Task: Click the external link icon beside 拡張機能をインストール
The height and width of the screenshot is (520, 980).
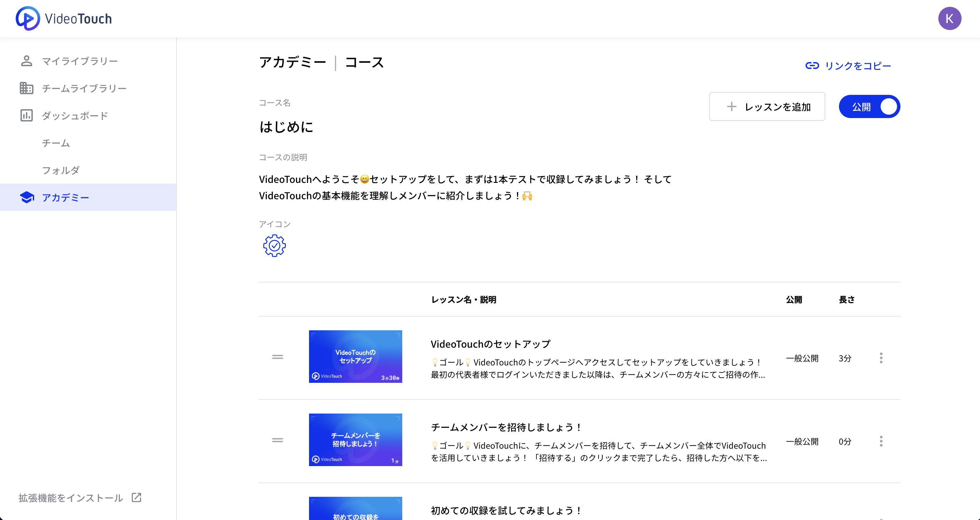Action: pyautogui.click(x=136, y=497)
